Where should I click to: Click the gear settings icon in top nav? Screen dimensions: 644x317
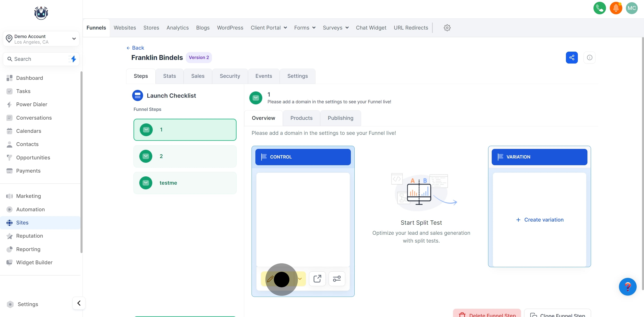click(x=447, y=28)
